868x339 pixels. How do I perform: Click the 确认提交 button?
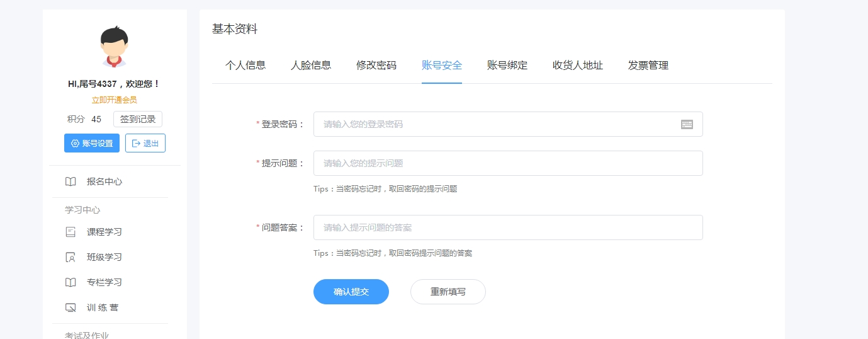click(x=351, y=292)
